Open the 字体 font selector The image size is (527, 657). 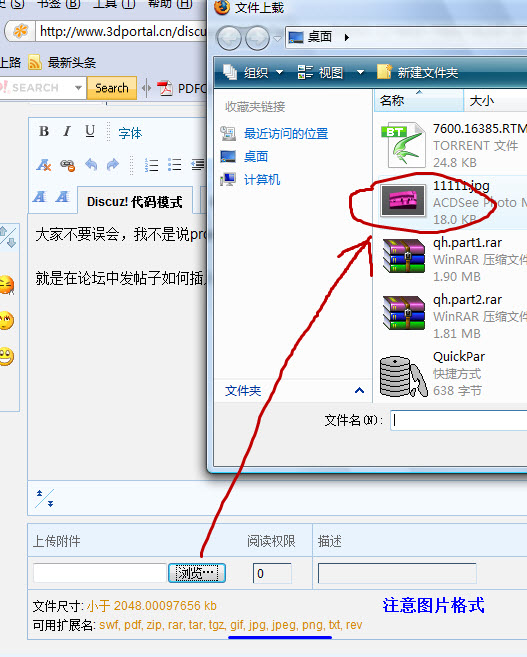[130, 133]
